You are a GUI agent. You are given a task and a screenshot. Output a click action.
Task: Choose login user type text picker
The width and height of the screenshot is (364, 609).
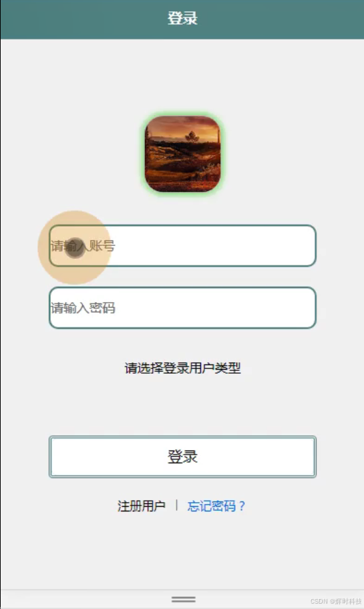click(x=182, y=368)
